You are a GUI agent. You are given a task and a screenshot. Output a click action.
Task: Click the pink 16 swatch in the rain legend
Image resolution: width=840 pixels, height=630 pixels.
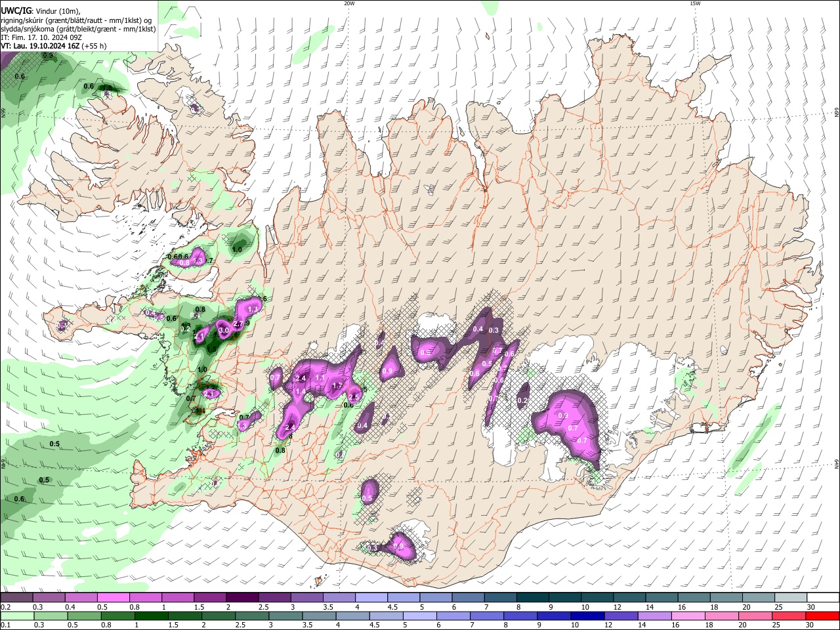(689, 616)
